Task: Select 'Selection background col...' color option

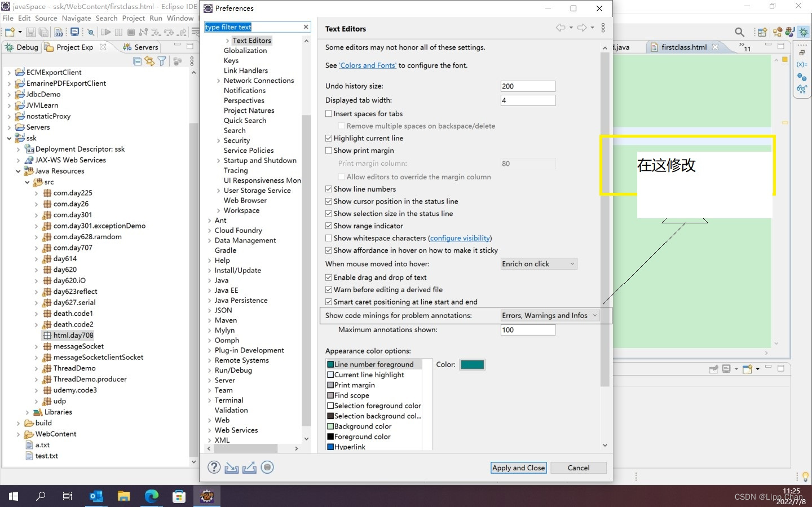Action: 374,416
